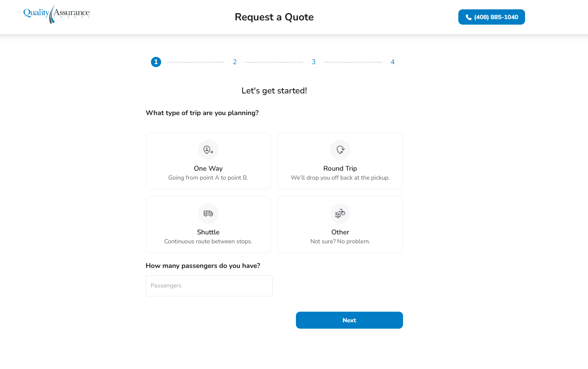This screenshot has height=369, width=588.
Task: Jump to step 2 in progress bar
Action: [235, 62]
